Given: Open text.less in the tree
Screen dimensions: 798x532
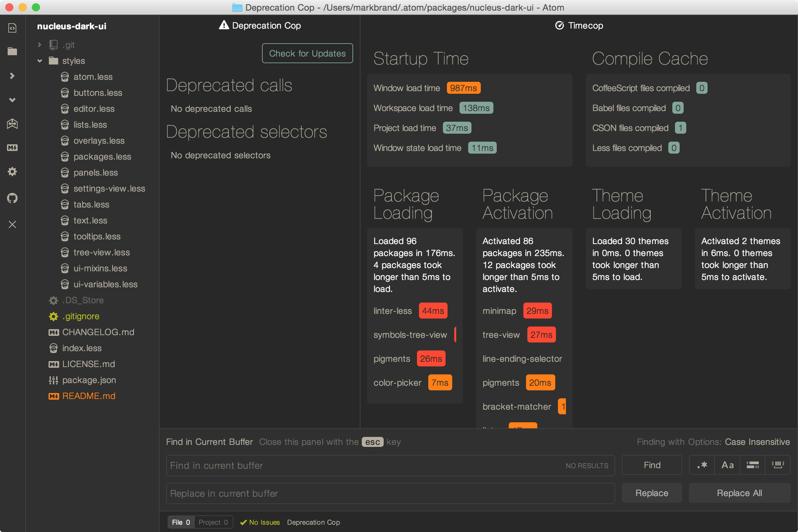Looking at the screenshot, I should pyautogui.click(x=90, y=220).
